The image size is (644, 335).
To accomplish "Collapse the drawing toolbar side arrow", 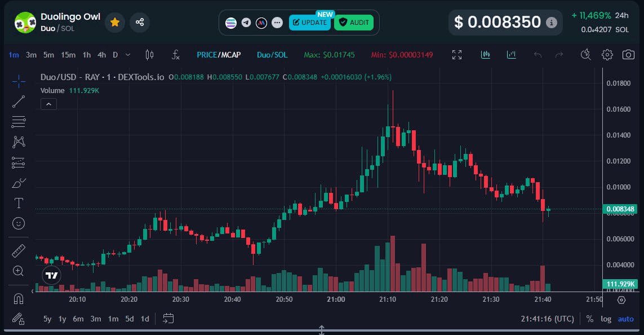I will tap(33, 291).
